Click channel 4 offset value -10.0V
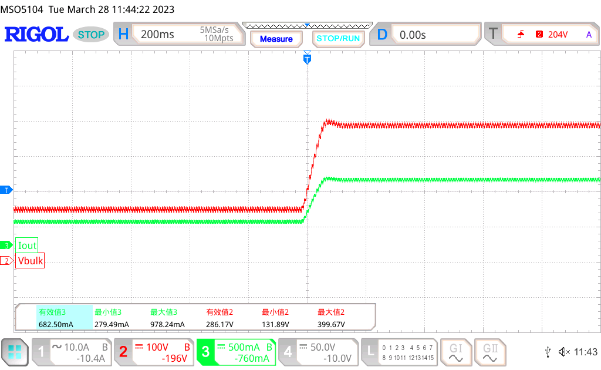Image resolution: width=601 pixels, height=370 pixels. [337, 358]
